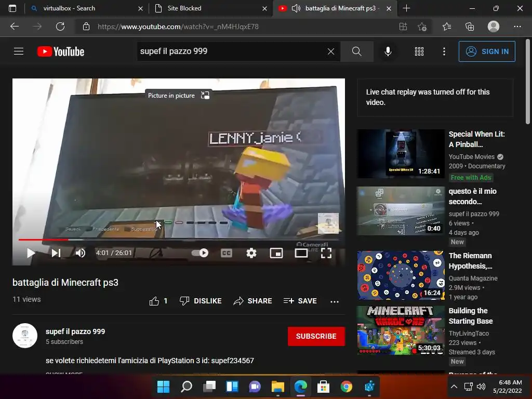This screenshot has width=532, height=399.
Task: Click the ThyLivingTaco channel name
Action: point(469,334)
